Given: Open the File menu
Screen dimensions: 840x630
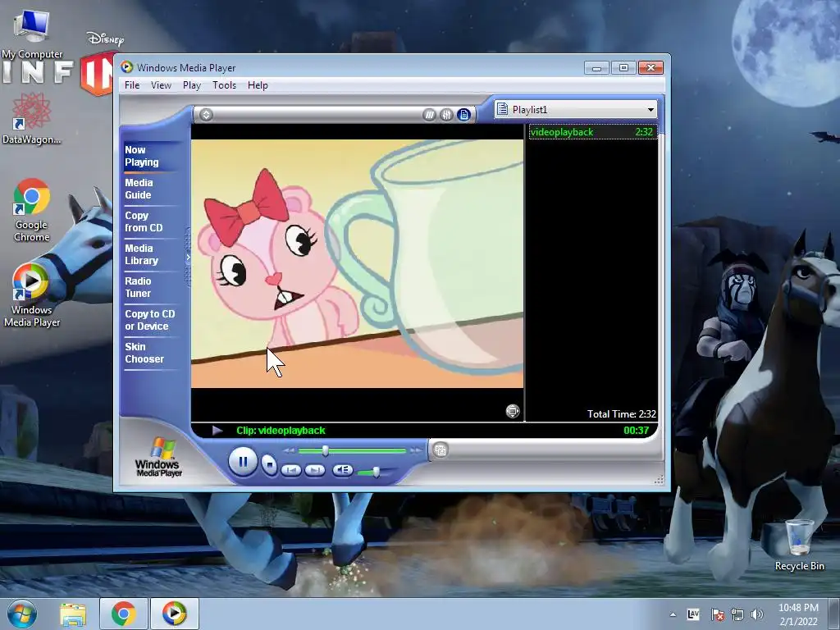Looking at the screenshot, I should pos(132,85).
